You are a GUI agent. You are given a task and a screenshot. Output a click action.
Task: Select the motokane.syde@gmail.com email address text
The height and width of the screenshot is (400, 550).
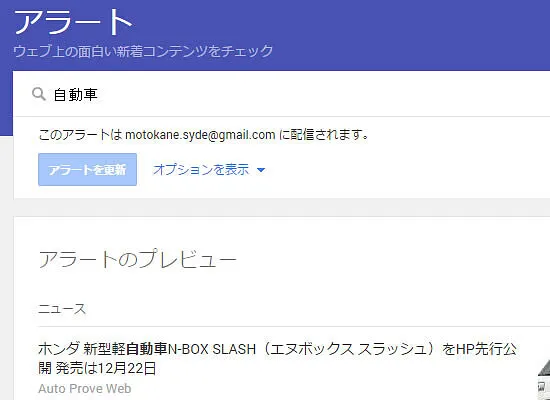200,135
